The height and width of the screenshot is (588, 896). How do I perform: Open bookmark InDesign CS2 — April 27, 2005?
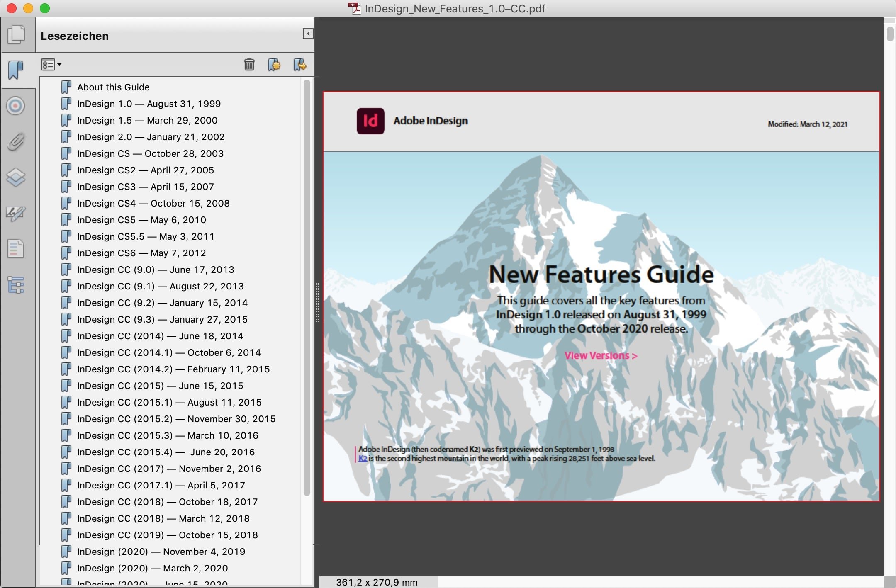click(x=146, y=170)
